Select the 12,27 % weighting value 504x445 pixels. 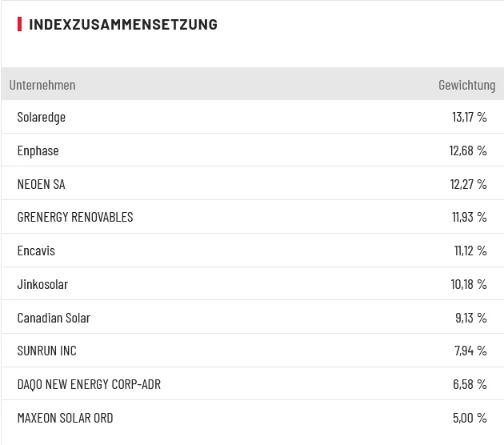pyautogui.click(x=468, y=184)
